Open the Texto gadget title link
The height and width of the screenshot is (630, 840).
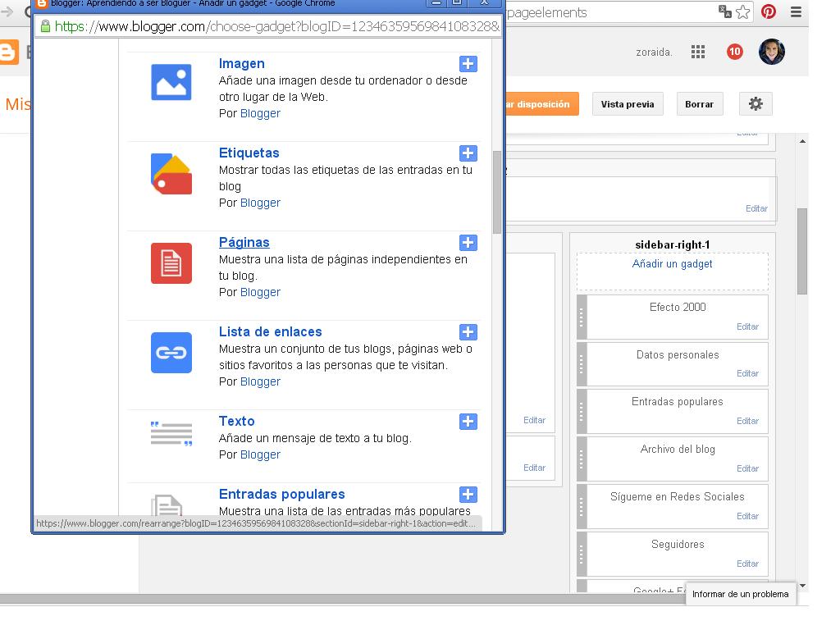[237, 422]
